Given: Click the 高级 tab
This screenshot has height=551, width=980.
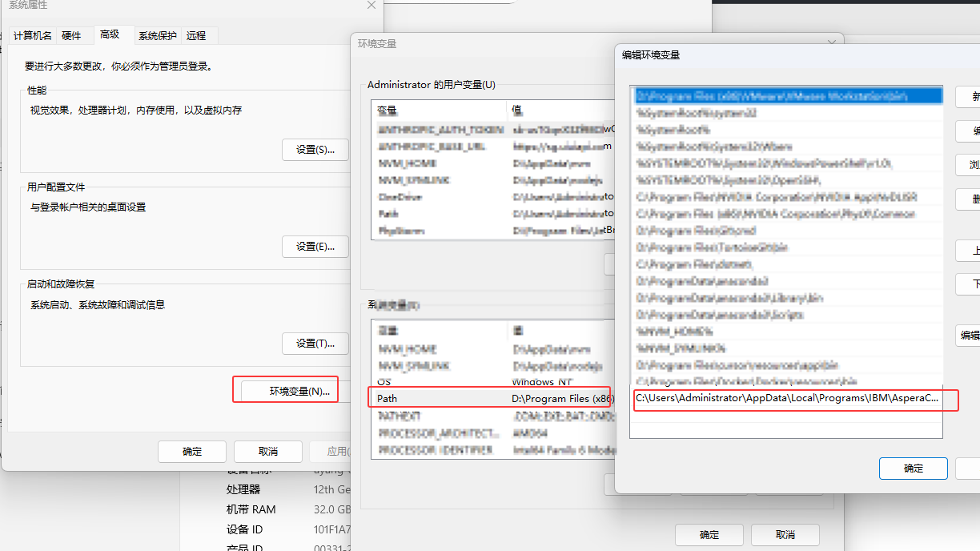Looking at the screenshot, I should click(110, 34).
